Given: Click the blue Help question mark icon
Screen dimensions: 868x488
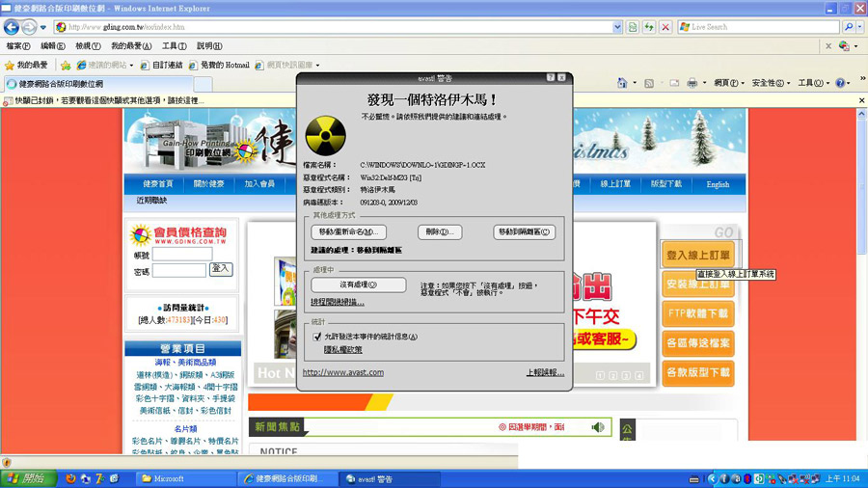Looking at the screenshot, I should click(x=840, y=83).
